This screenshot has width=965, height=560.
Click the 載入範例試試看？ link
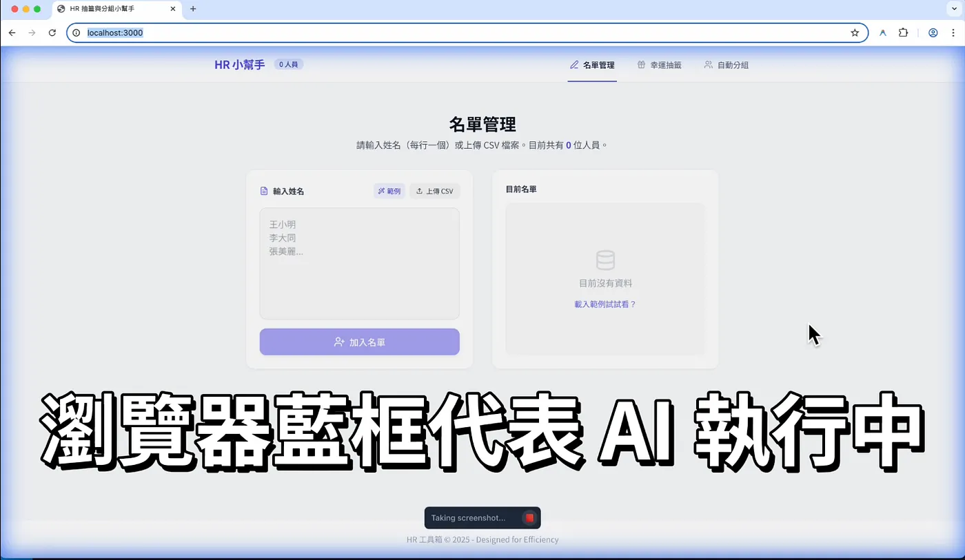pos(605,304)
